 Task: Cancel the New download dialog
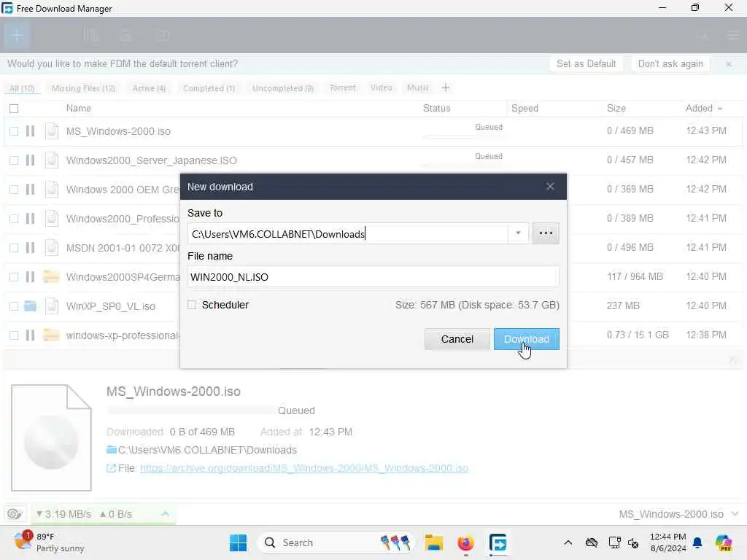pos(457,339)
